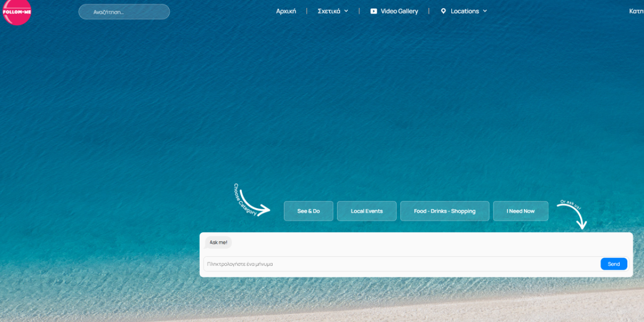Select the Local Events category
Viewport: 644px width, 322px height.
coord(367,211)
